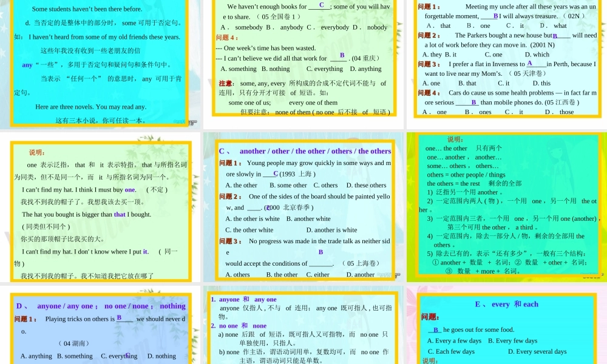
Task: Click the line 'I haven't heard from some of my old friends'
Action: [104, 37]
